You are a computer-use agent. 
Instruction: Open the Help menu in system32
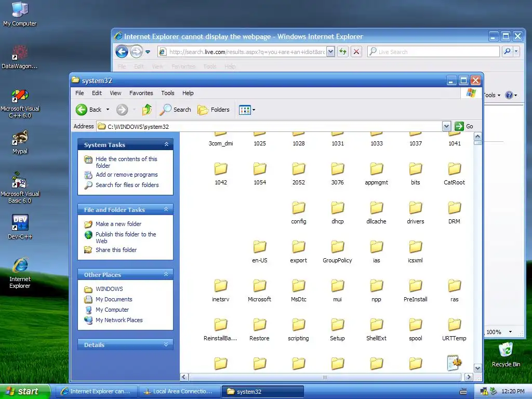click(x=188, y=93)
